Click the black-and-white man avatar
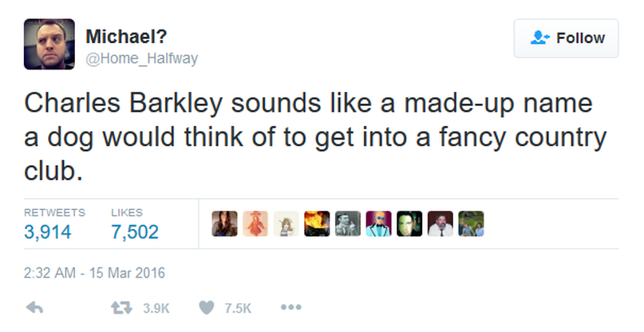Image resolution: width=644 pixels, height=332 pixels. (x=347, y=224)
